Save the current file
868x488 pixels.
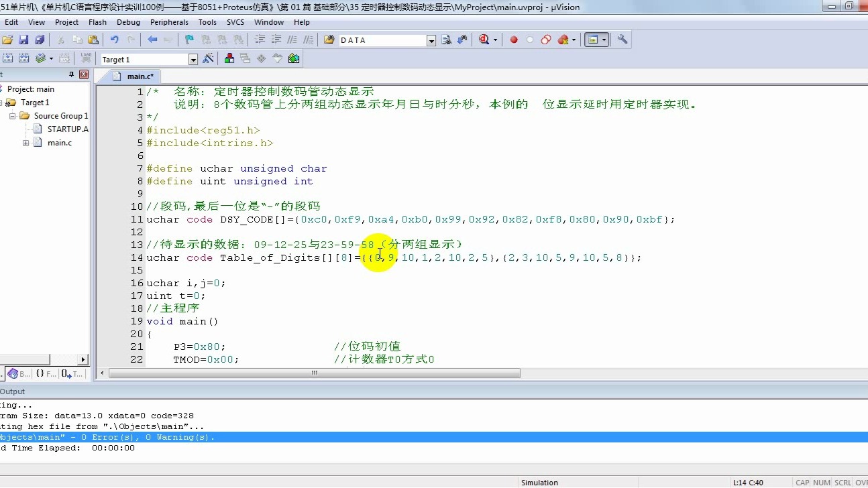coord(23,40)
